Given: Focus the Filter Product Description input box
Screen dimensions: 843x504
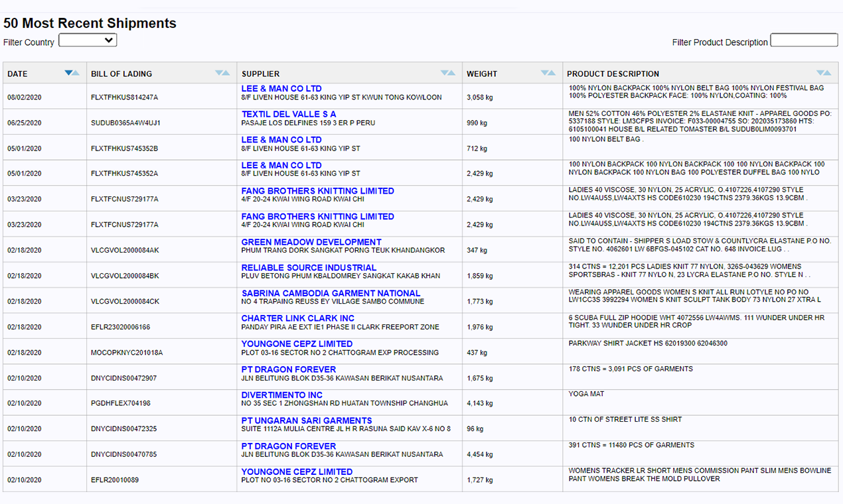Looking at the screenshot, I should click(804, 40).
